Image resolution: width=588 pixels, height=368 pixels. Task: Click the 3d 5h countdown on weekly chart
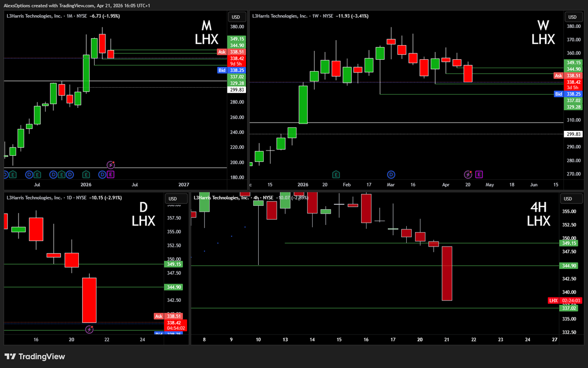pyautogui.click(x=573, y=87)
